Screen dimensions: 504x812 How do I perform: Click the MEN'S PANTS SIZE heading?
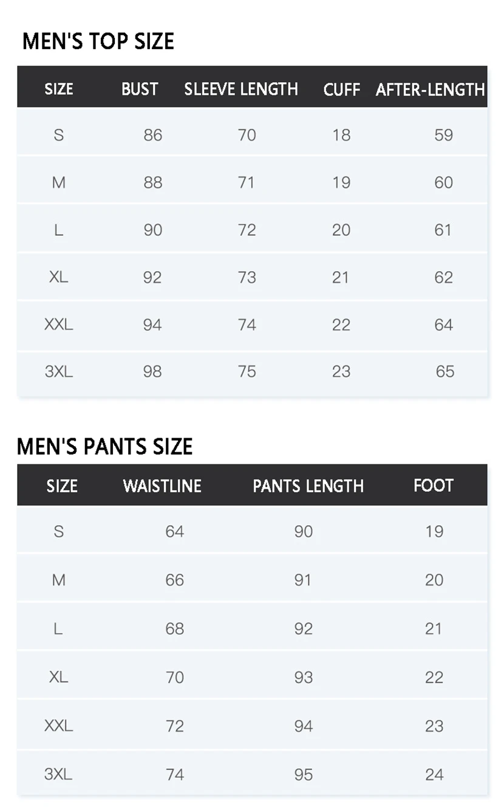(104, 447)
